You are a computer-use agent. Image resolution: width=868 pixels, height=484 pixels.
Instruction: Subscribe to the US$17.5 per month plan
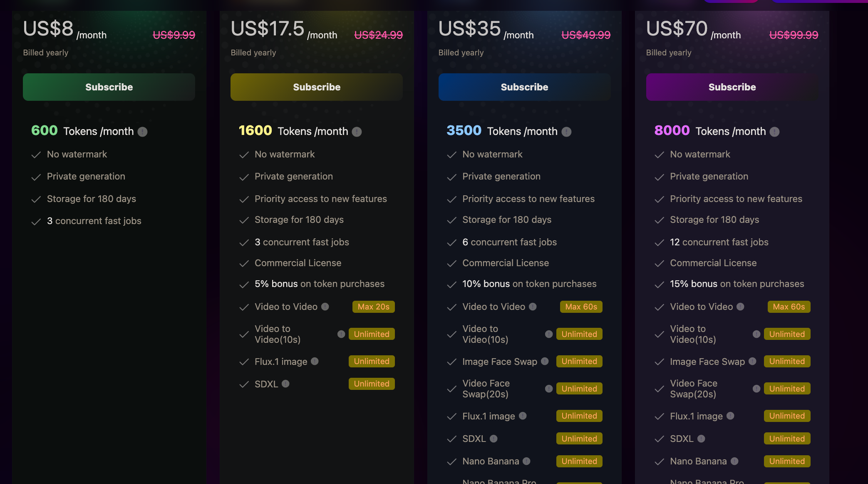coord(317,87)
